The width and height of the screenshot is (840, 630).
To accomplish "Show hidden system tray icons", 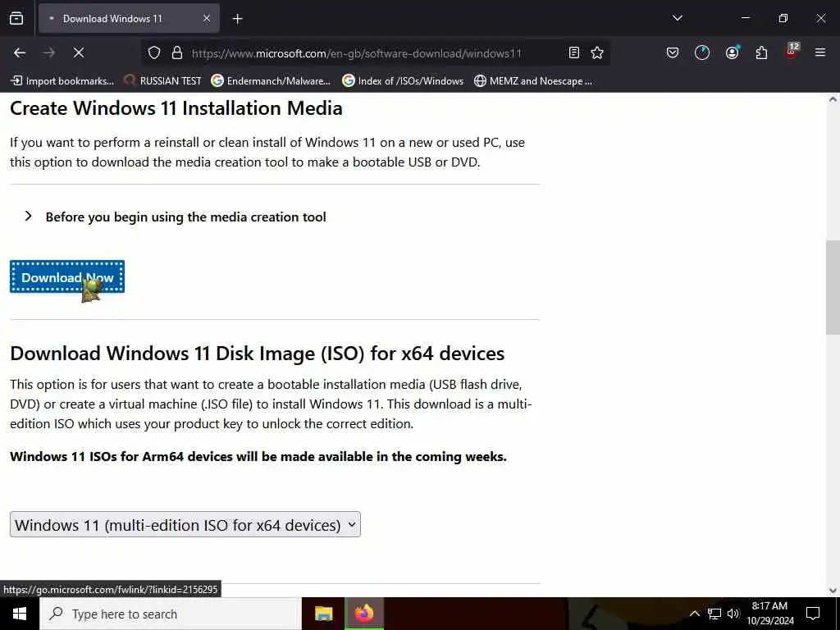I will coord(694,614).
